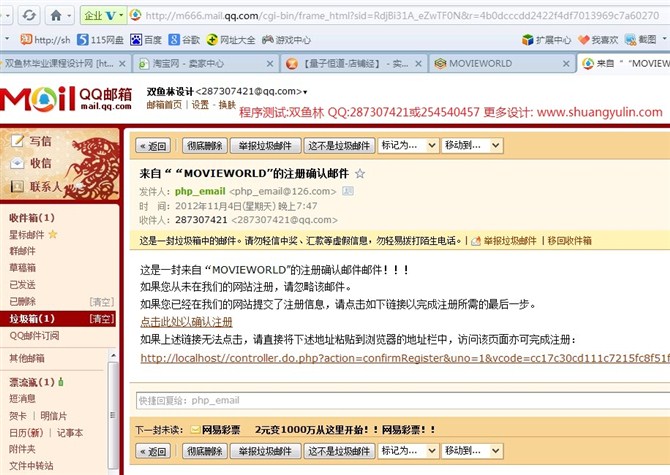This screenshot has width=670, height=475.
Task: Open the http://sh bookmark
Action: point(45,40)
